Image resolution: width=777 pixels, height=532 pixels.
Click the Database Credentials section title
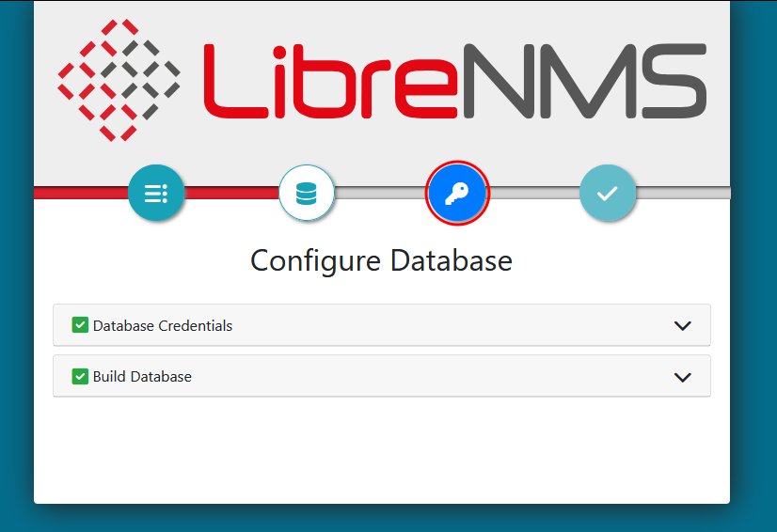(x=163, y=325)
